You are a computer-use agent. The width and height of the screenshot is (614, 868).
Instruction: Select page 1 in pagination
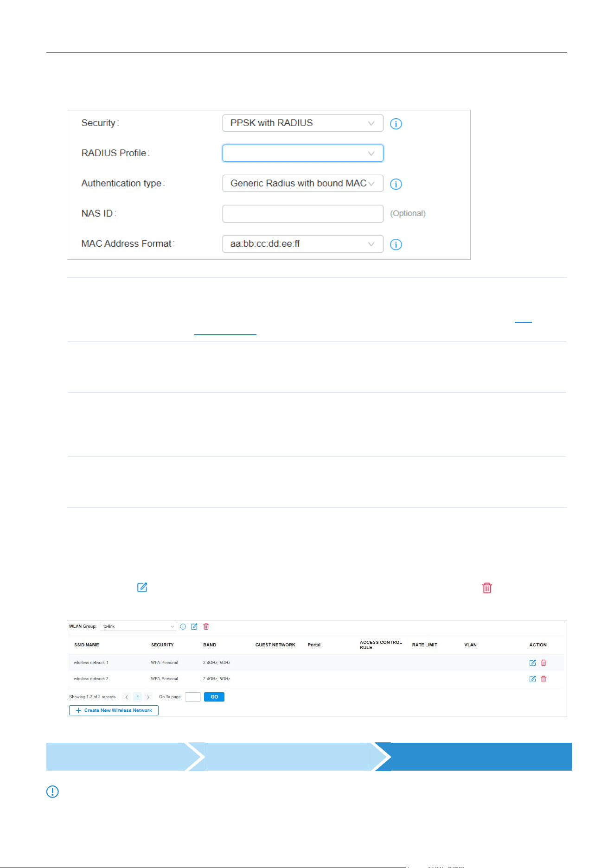pyautogui.click(x=137, y=697)
